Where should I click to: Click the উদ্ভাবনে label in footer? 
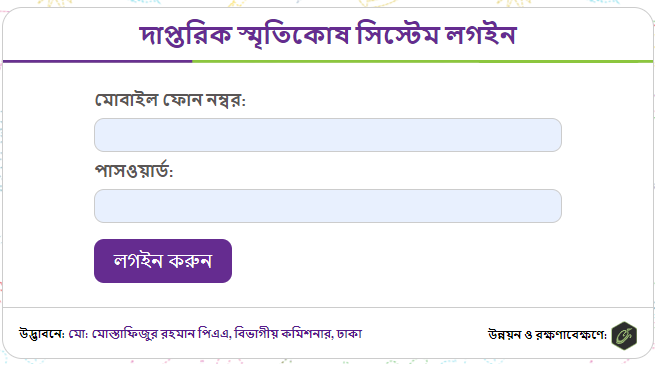(42, 334)
